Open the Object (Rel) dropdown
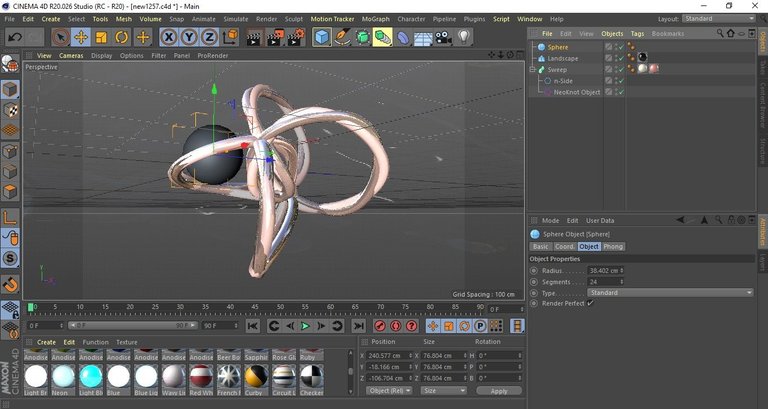This screenshot has width=768, height=409. click(389, 390)
